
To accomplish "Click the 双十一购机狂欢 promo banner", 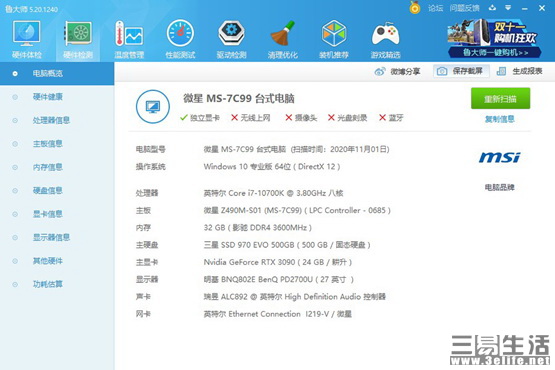I will pyautogui.click(x=494, y=38).
